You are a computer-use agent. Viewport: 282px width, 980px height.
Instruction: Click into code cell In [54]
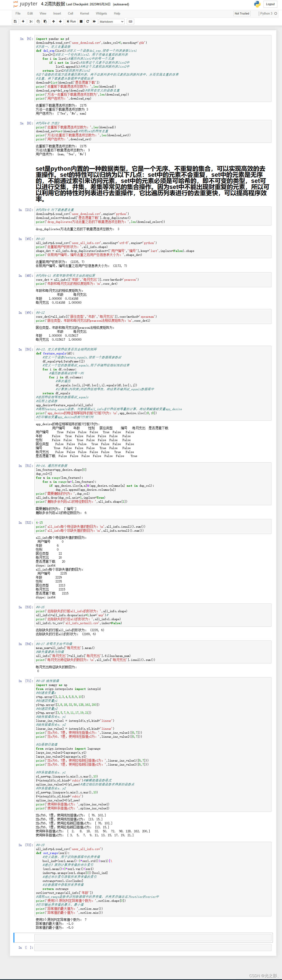(153, 652)
